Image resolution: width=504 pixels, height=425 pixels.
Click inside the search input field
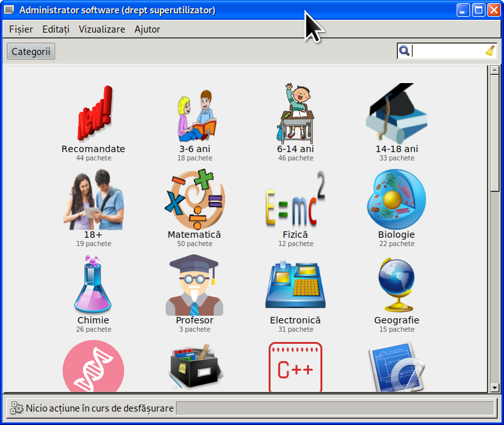448,50
